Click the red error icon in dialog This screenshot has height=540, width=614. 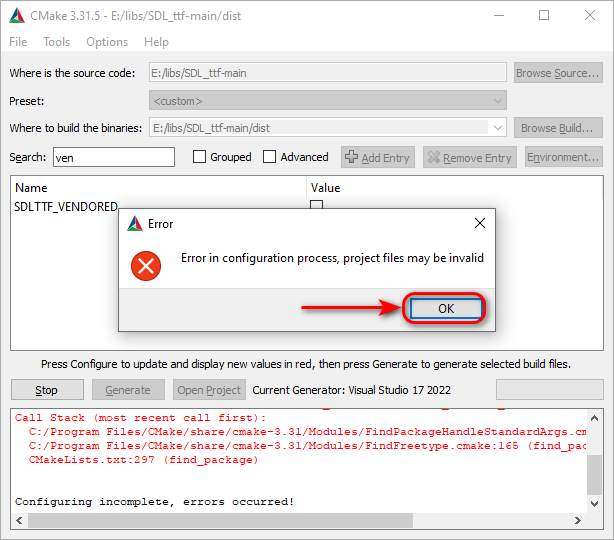(147, 264)
